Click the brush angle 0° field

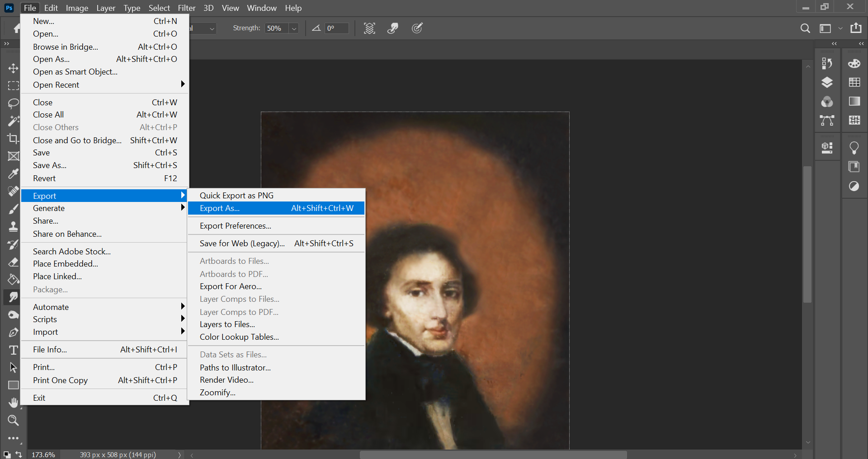[337, 28]
